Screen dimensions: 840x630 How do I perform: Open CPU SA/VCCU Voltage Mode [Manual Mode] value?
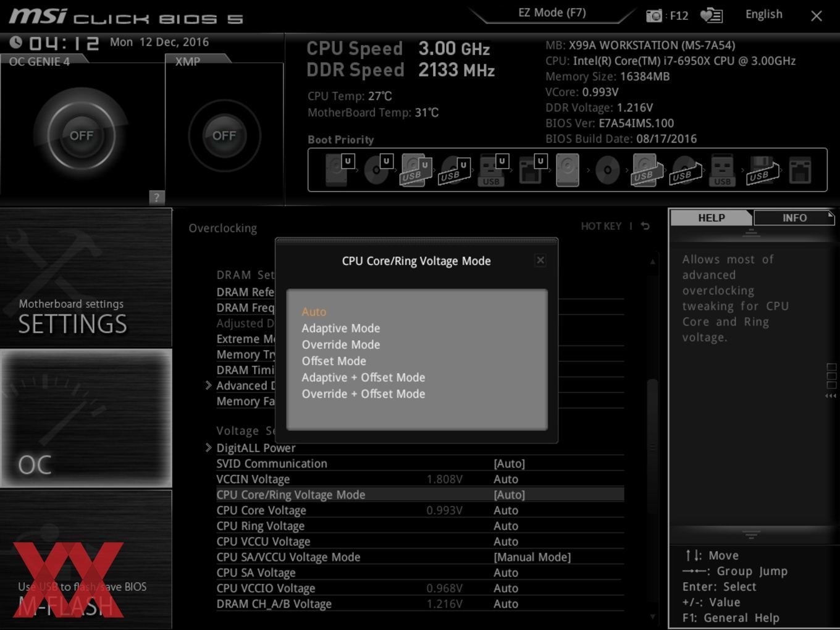coord(532,557)
